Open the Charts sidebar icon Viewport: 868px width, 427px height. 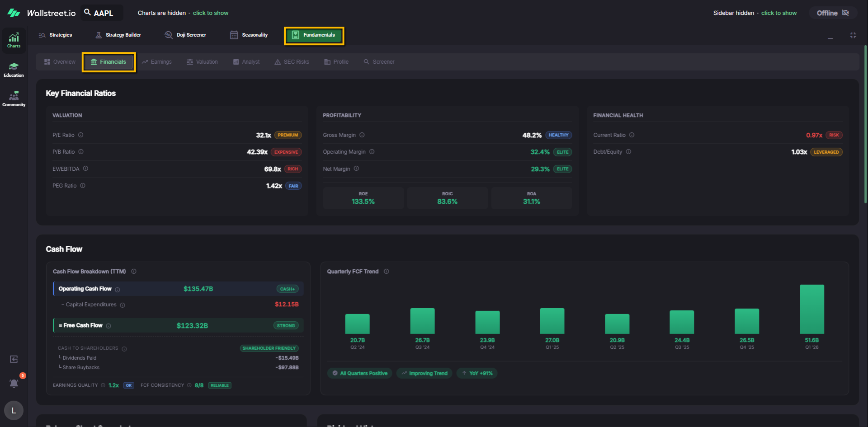[x=14, y=40]
